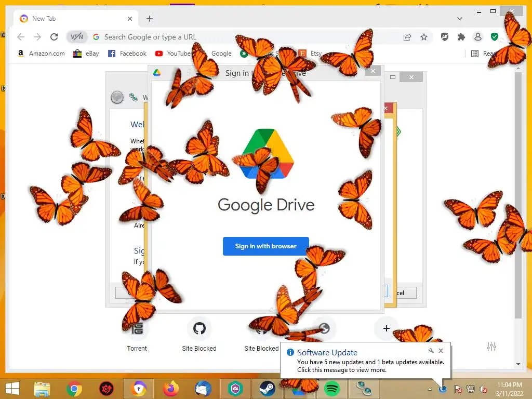Add a new shortcut with plus tile
The image size is (532, 399).
point(386,328)
